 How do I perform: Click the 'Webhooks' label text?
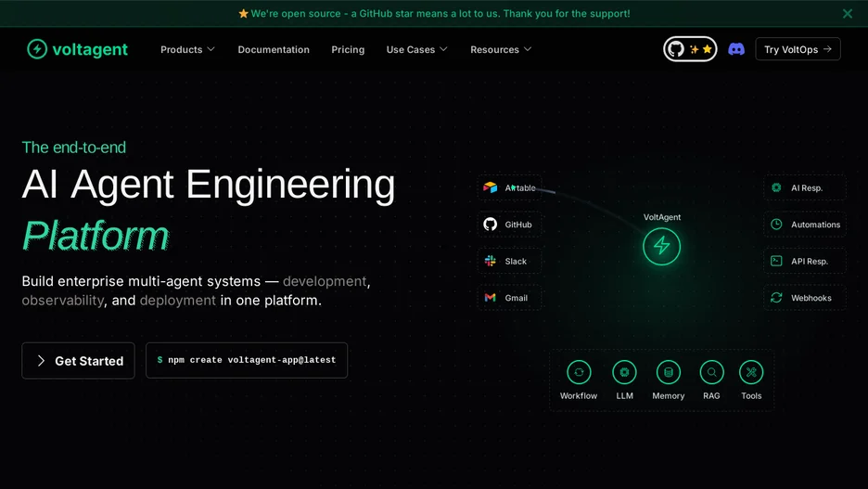coord(811,297)
